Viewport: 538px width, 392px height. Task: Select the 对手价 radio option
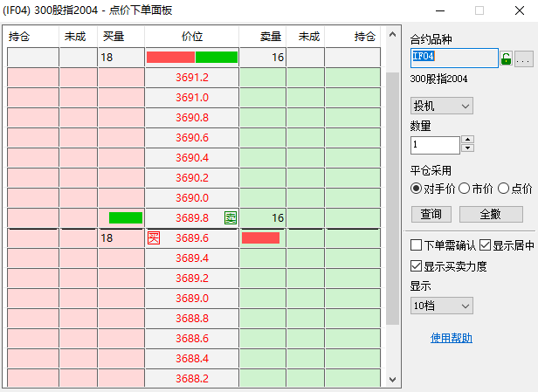click(432, 189)
